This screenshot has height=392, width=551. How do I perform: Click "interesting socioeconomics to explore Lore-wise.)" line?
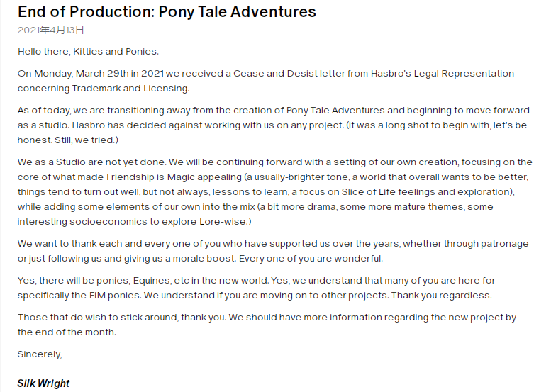[135, 221]
